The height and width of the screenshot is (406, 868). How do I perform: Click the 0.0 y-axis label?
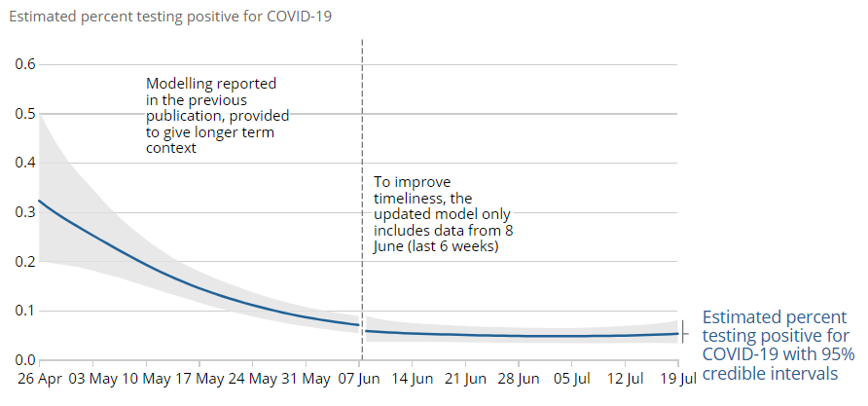tap(24, 360)
